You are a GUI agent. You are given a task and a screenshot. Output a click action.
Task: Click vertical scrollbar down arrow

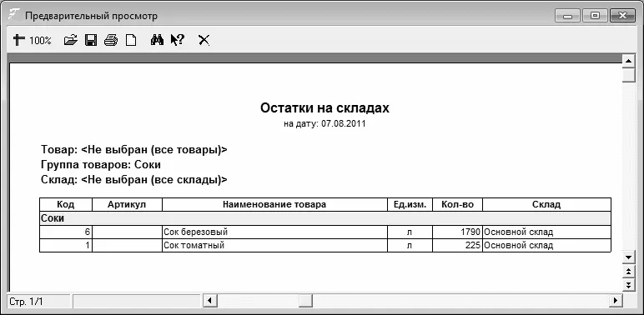pyautogui.click(x=629, y=258)
